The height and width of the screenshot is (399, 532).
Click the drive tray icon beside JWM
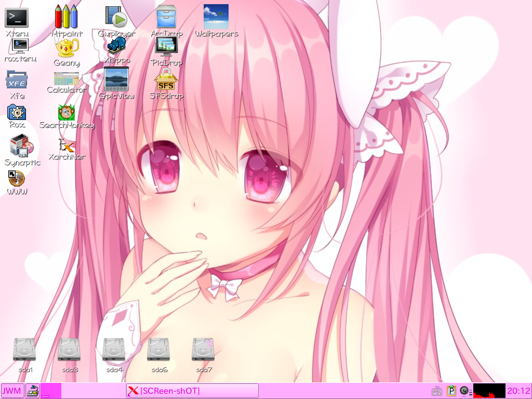point(33,391)
